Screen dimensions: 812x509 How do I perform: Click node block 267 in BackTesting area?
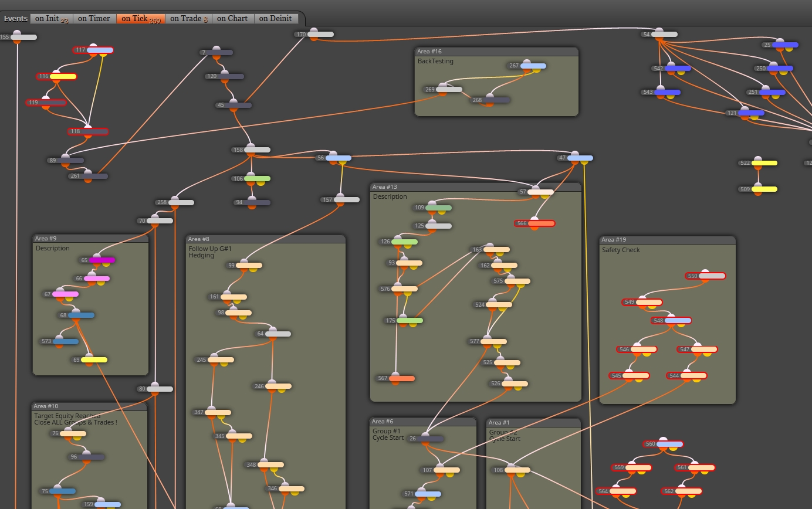coord(527,66)
